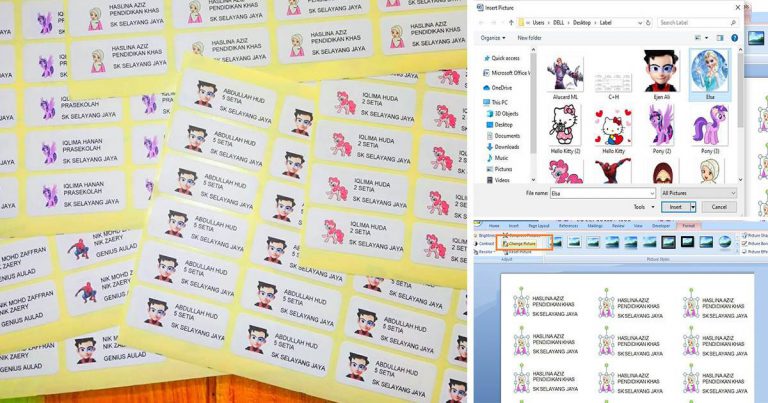768x403 pixels.
Task: Open the Developer ribbon tab
Action: pos(661,226)
